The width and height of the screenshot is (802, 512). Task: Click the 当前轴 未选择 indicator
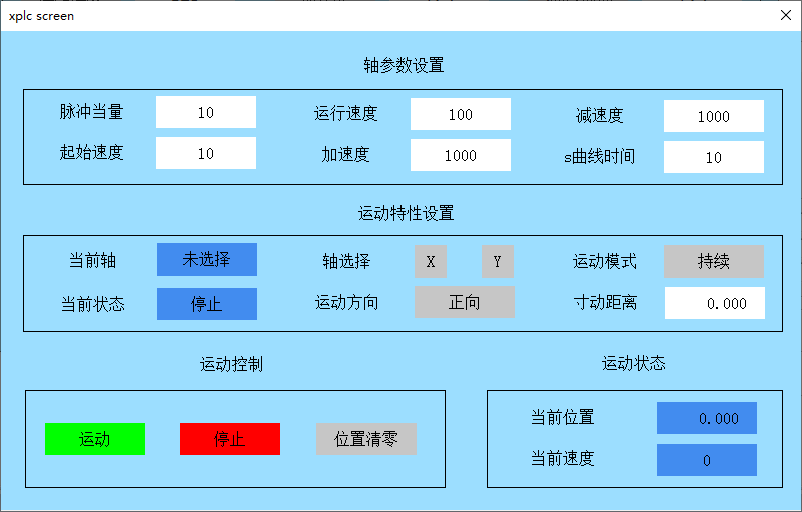point(207,259)
